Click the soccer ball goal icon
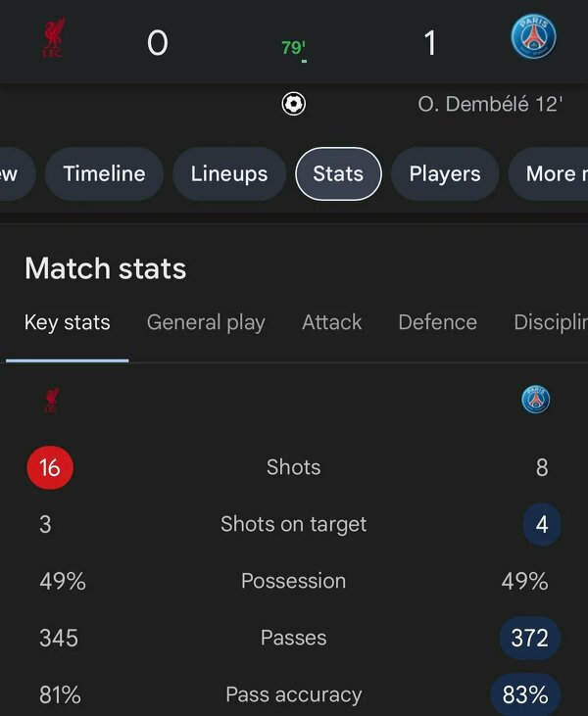 pyautogui.click(x=293, y=104)
